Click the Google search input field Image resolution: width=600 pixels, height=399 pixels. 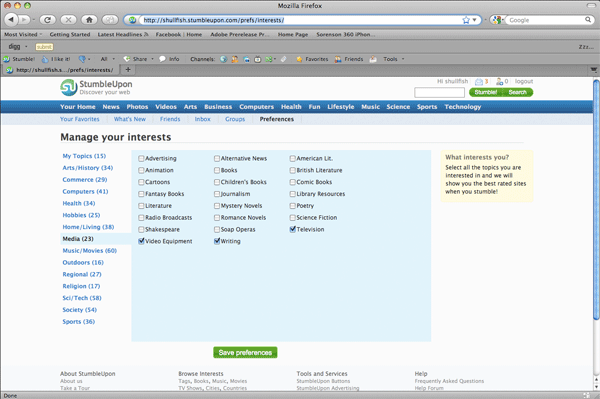click(545, 20)
